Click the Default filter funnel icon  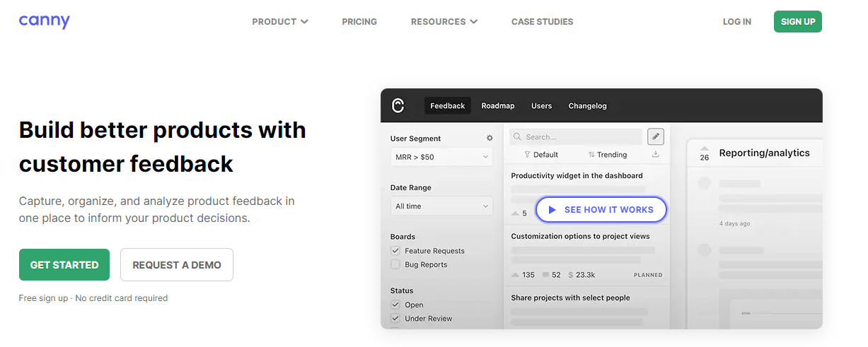[x=527, y=155]
